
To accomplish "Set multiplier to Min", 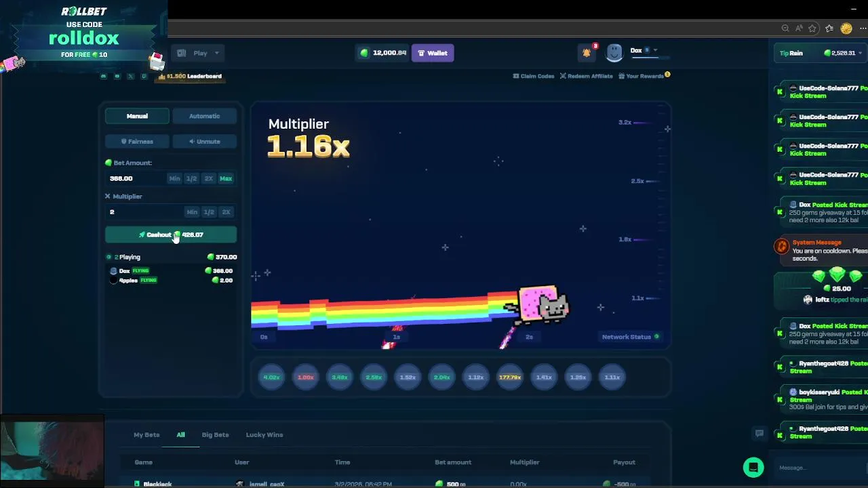I will pyautogui.click(x=192, y=212).
